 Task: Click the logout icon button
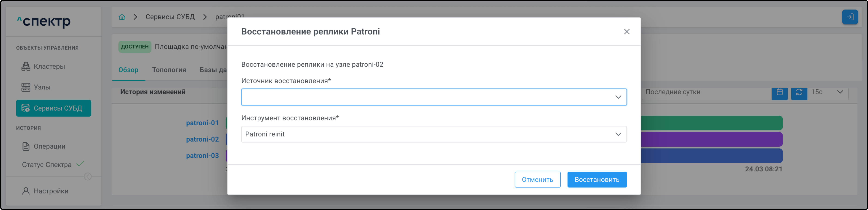pyautogui.click(x=850, y=17)
